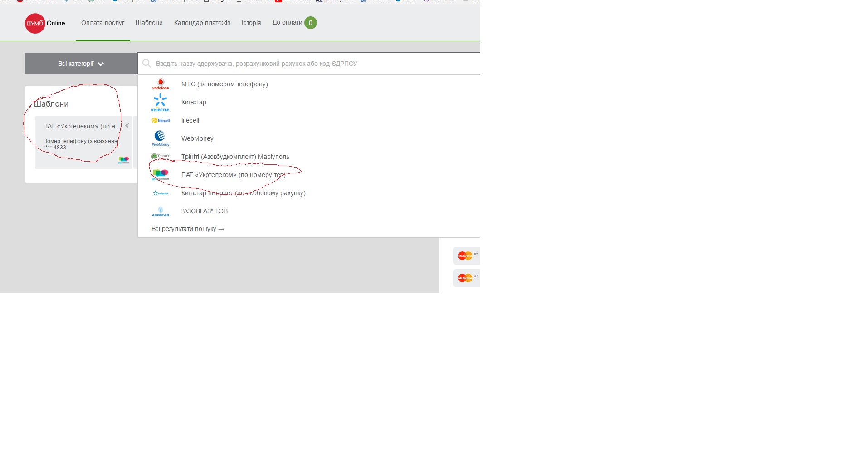Choose the Київстар mobile entry
The height and width of the screenshot is (453, 868).
pos(194,102)
